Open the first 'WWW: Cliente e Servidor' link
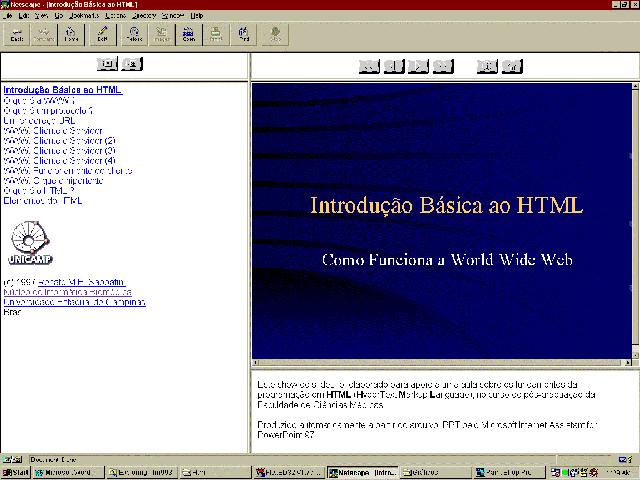Screen dimensions: 640x480 pyautogui.click(x=53, y=131)
